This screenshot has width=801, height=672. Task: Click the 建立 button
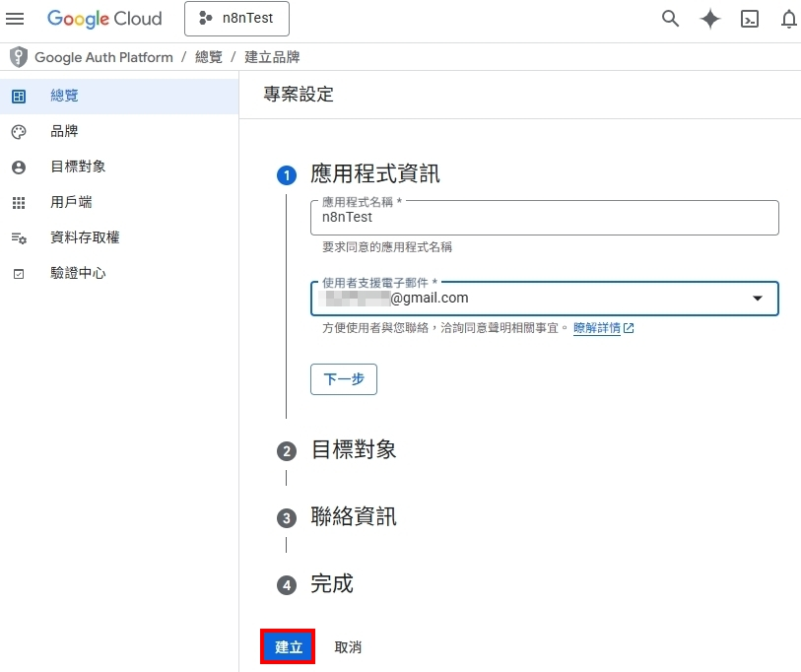[288, 647]
